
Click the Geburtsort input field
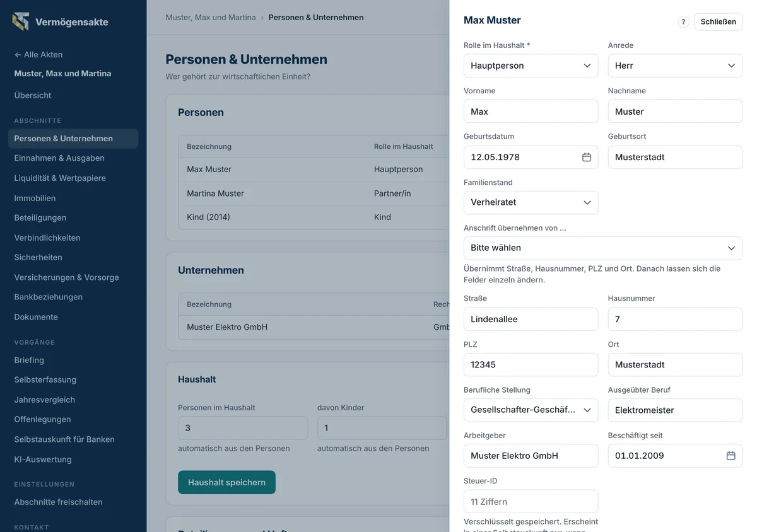[x=675, y=157]
